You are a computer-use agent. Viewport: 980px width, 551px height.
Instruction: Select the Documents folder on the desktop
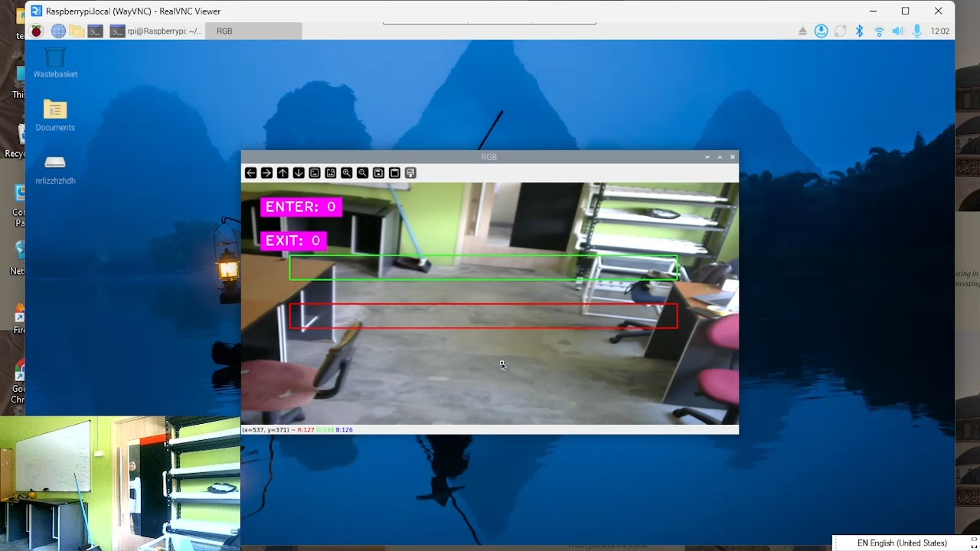[55, 116]
